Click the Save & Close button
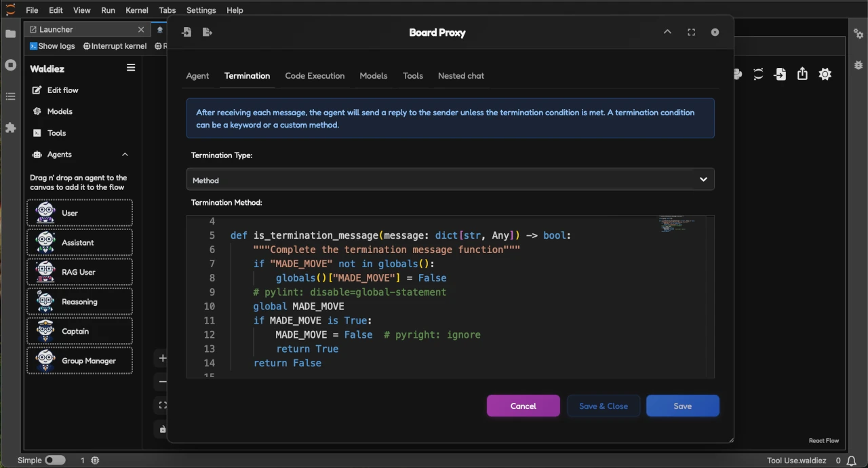 603,406
